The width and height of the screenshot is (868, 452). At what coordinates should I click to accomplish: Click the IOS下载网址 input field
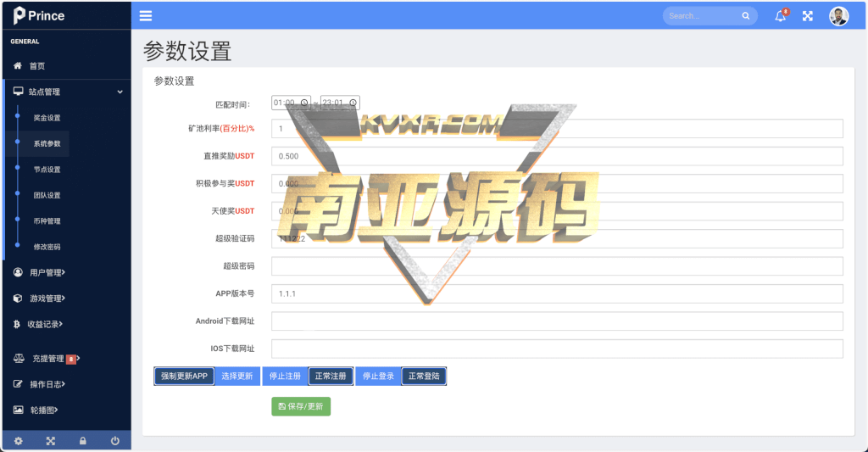coord(557,349)
